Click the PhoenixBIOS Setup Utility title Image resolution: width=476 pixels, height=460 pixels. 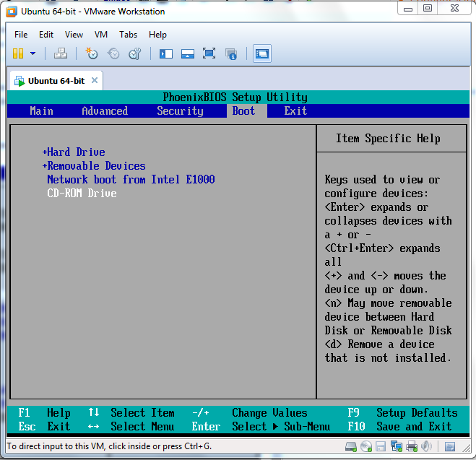pyautogui.click(x=235, y=97)
